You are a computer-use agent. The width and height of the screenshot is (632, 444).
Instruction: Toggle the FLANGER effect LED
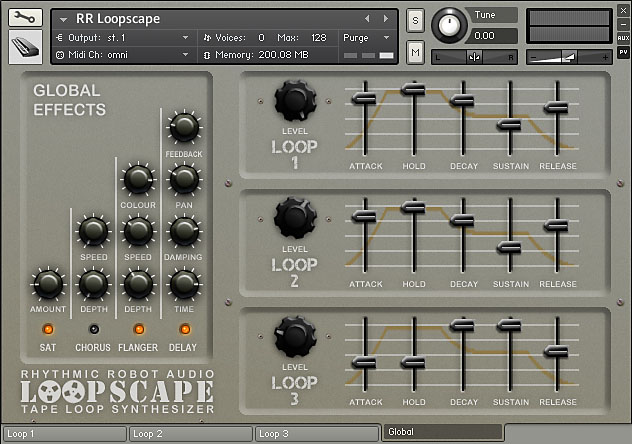(139, 329)
